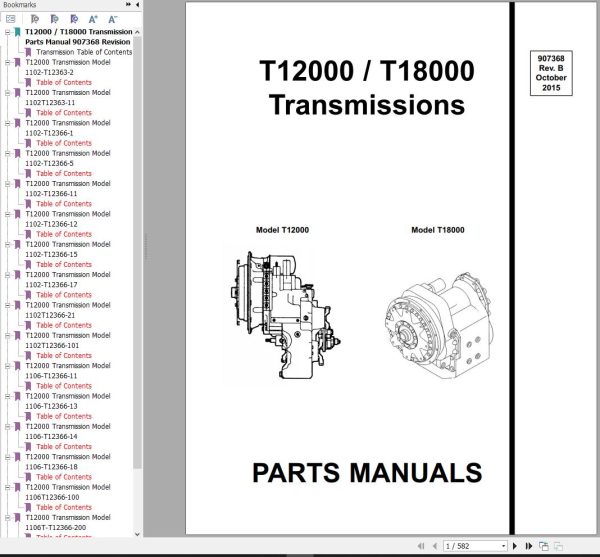Screen dimensions: 600x557
Task: Click the 907368 Rev. B October 2015 box
Action: (551, 73)
